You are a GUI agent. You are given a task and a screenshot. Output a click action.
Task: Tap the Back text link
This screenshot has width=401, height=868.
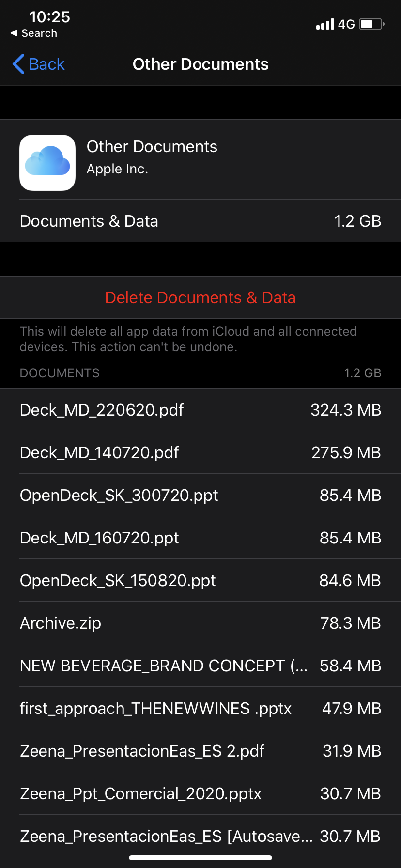pyautogui.click(x=46, y=64)
